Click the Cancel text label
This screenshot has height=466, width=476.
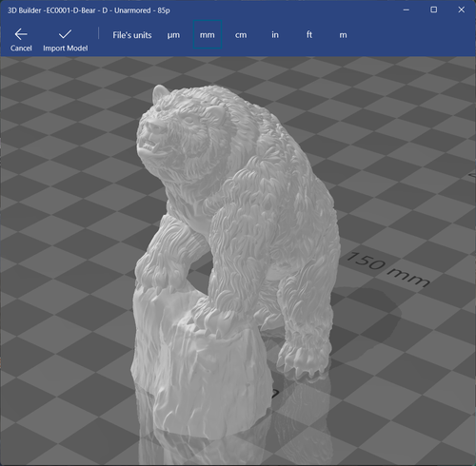(21, 49)
